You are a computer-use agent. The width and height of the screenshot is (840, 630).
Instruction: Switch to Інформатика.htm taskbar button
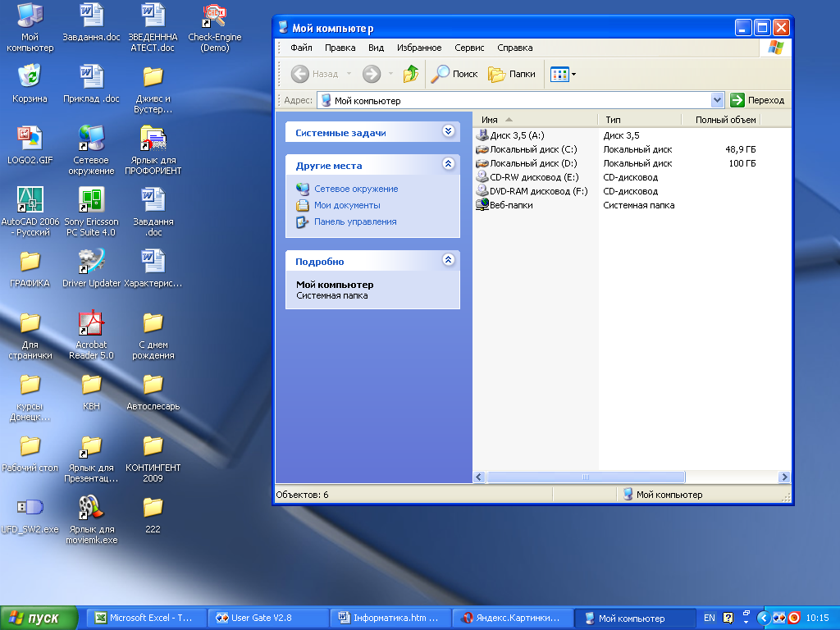pyautogui.click(x=390, y=619)
